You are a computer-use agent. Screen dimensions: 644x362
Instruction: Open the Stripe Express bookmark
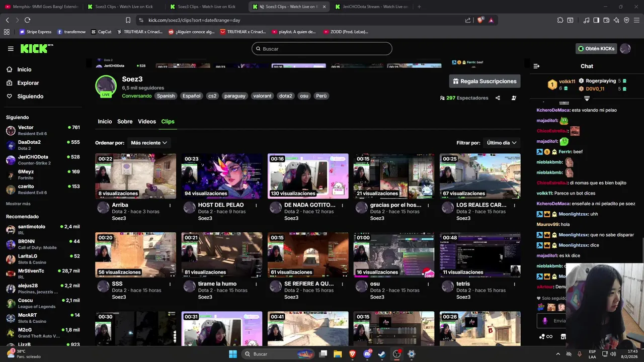click(35, 32)
